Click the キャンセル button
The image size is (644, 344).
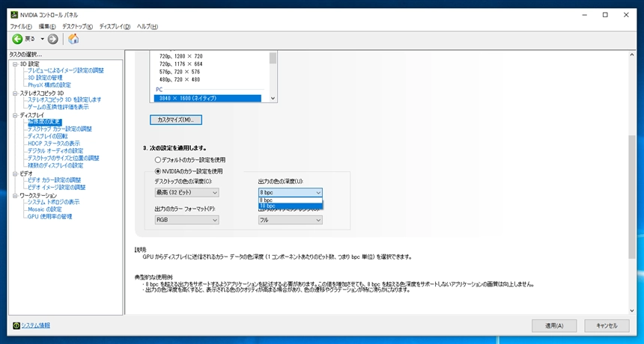[x=607, y=325]
